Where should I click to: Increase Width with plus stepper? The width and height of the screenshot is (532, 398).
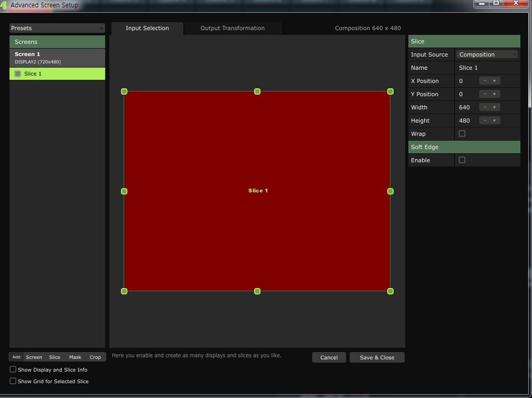(x=494, y=107)
